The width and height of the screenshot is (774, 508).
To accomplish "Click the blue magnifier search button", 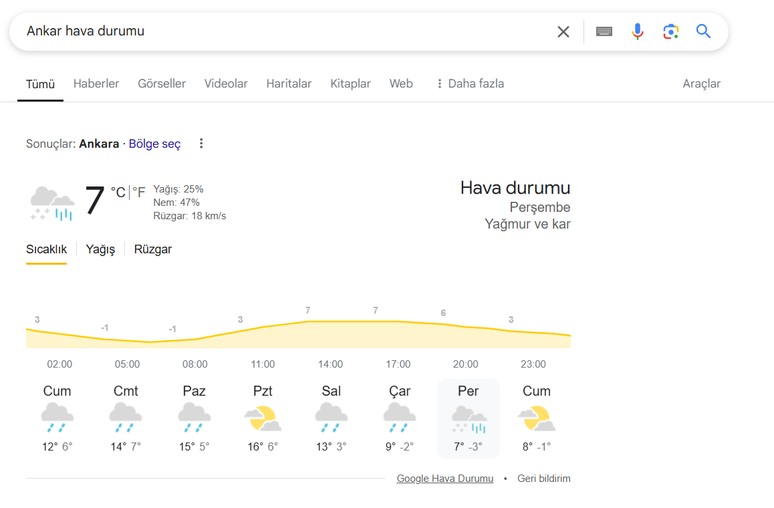I will tap(704, 32).
